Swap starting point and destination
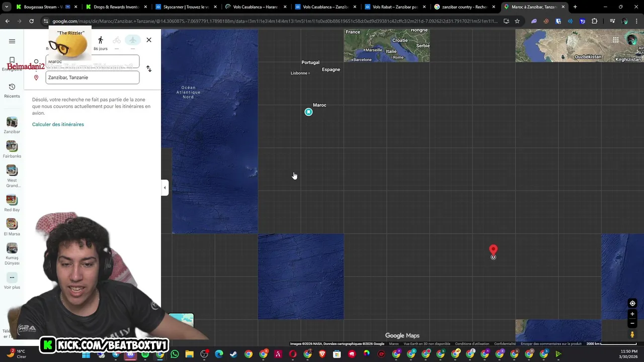 coord(149,69)
